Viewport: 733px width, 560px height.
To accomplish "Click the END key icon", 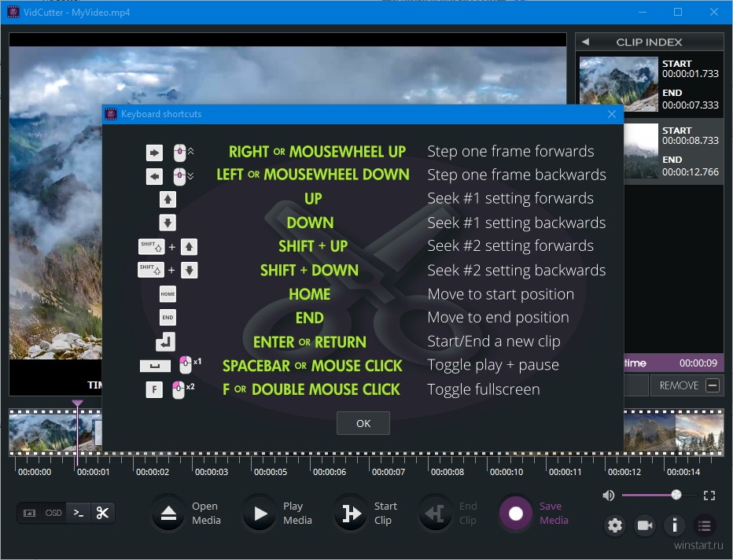I will (168, 318).
